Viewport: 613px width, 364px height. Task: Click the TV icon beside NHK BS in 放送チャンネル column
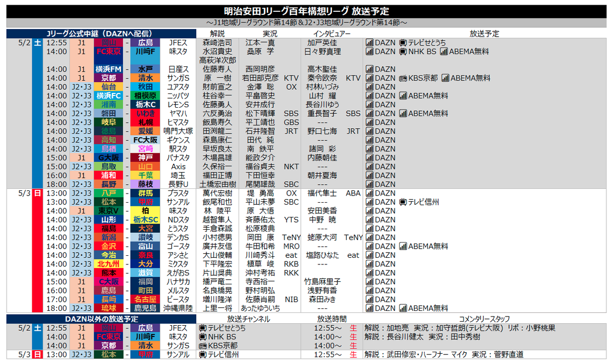(x=202, y=337)
